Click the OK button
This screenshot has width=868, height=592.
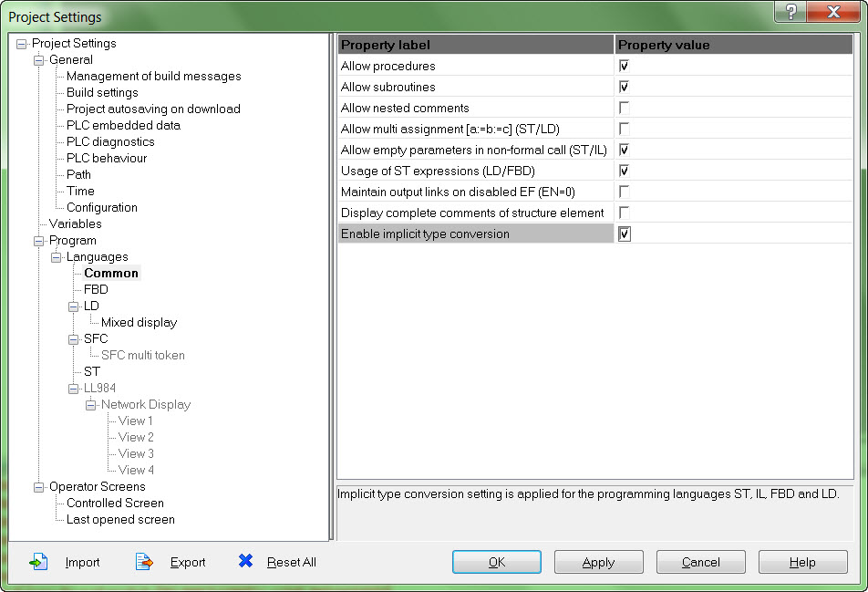click(x=497, y=562)
